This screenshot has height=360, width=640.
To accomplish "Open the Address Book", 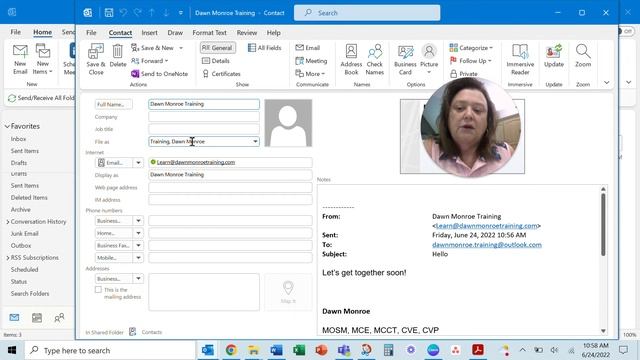I will point(351,59).
